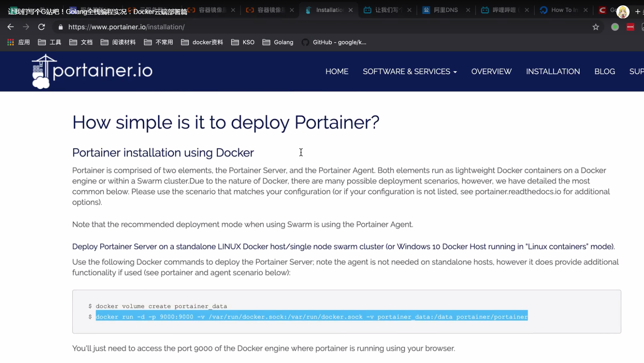
Task: Click 'You'll just need to access the port 9000' text
Action: (264, 349)
